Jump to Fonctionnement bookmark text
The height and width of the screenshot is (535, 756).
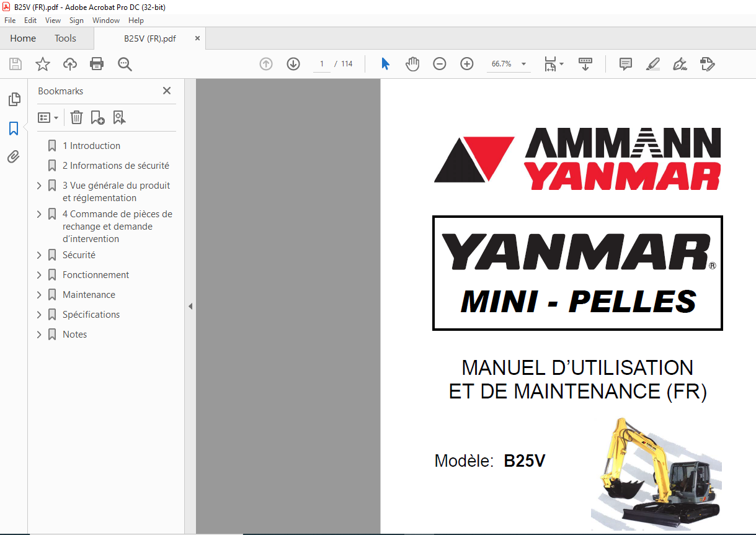[96, 275]
